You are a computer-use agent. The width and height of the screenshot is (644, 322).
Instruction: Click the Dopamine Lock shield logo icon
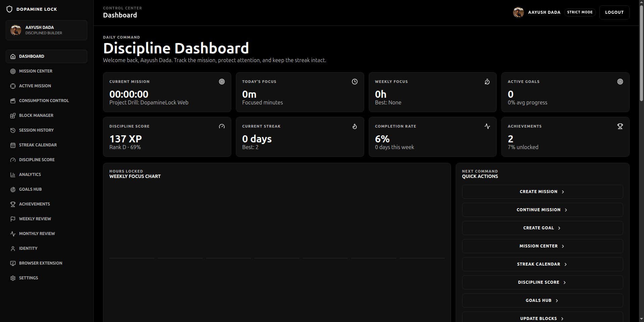click(9, 9)
